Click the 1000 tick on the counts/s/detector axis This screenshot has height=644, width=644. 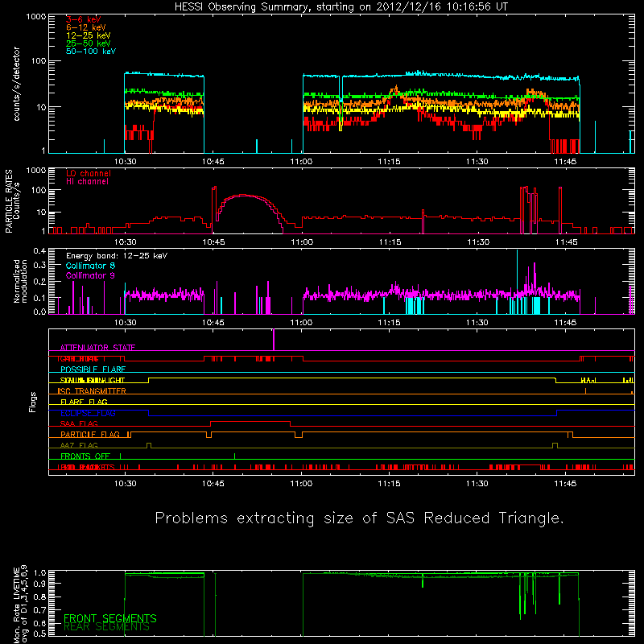36,17
